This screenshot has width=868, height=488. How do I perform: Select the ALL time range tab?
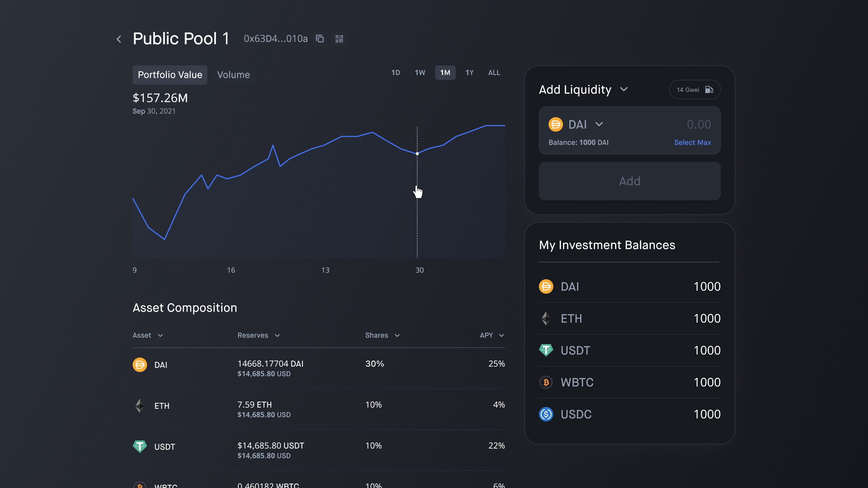(494, 72)
